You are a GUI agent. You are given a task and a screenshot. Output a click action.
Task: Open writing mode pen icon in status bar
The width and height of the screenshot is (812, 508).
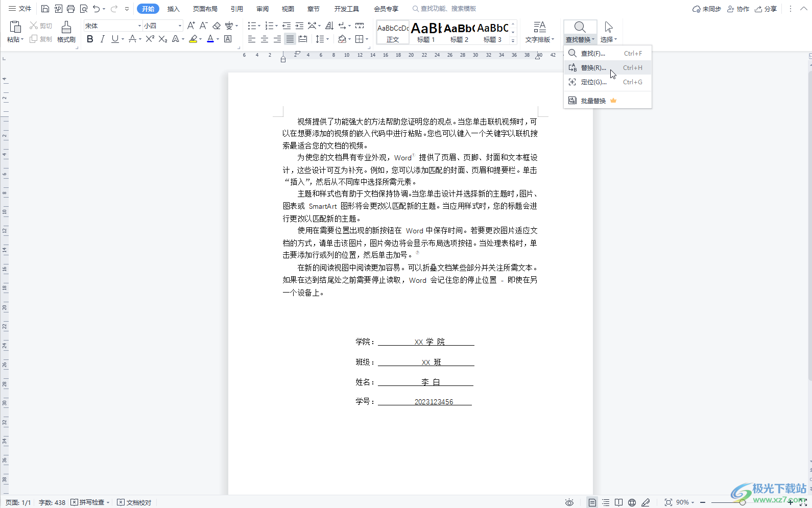point(646,502)
